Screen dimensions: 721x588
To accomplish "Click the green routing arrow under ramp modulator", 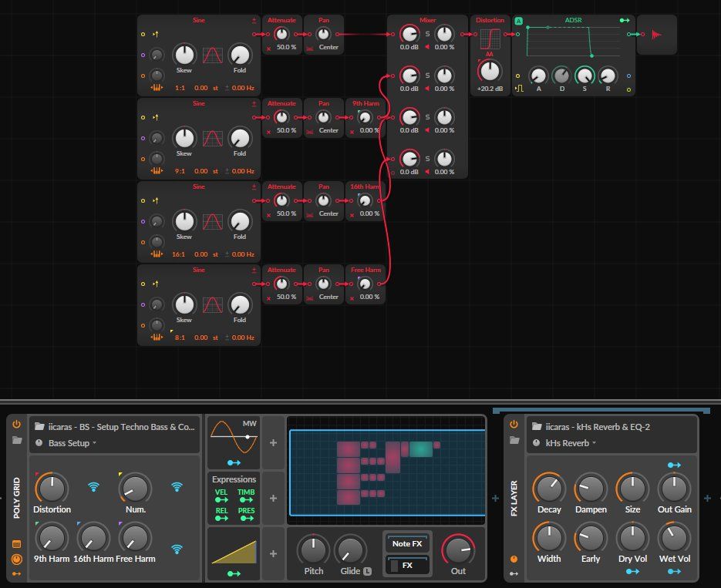I will coord(234,573).
